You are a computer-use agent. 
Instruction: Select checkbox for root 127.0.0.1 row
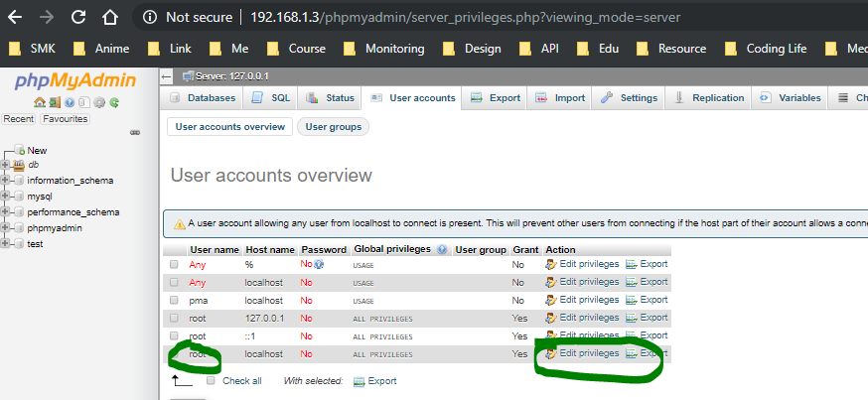[x=175, y=319]
